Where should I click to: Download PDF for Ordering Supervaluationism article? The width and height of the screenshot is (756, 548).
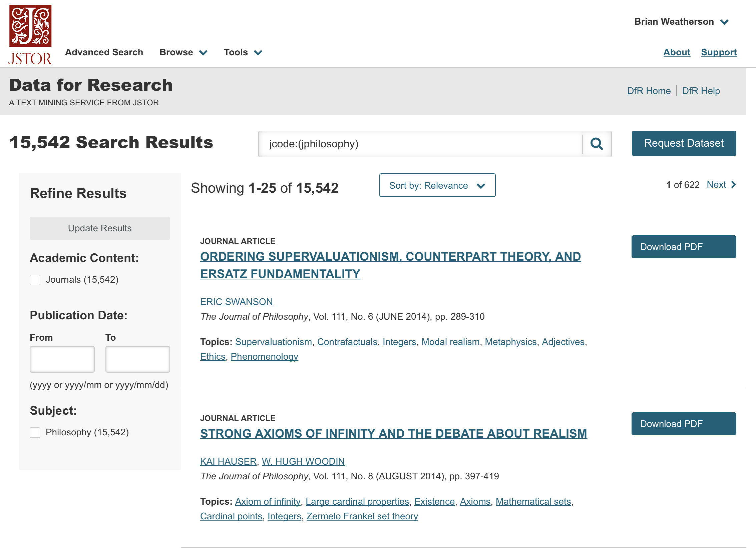coord(684,247)
